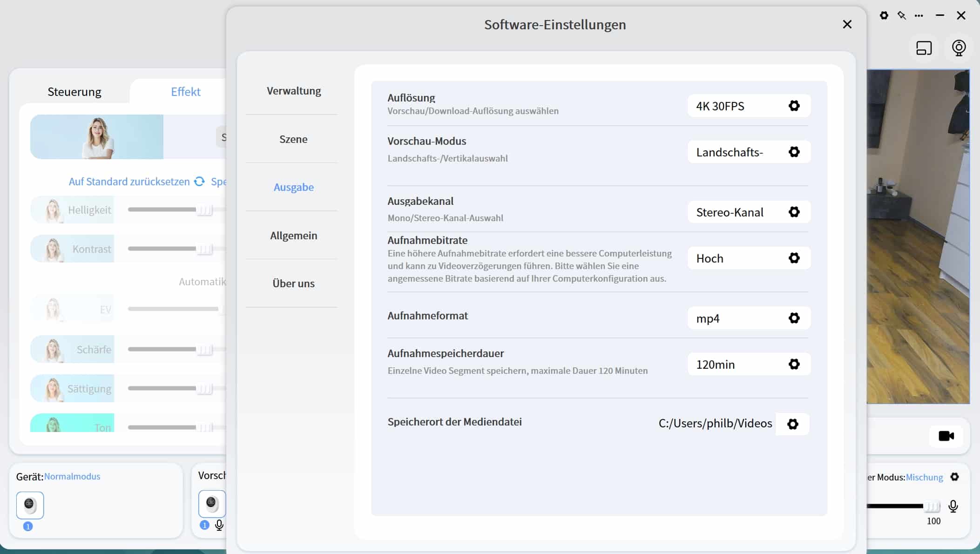The width and height of the screenshot is (980, 554).
Task: Open the Aufnahmeformat mp4 dropdown
Action: (749, 318)
